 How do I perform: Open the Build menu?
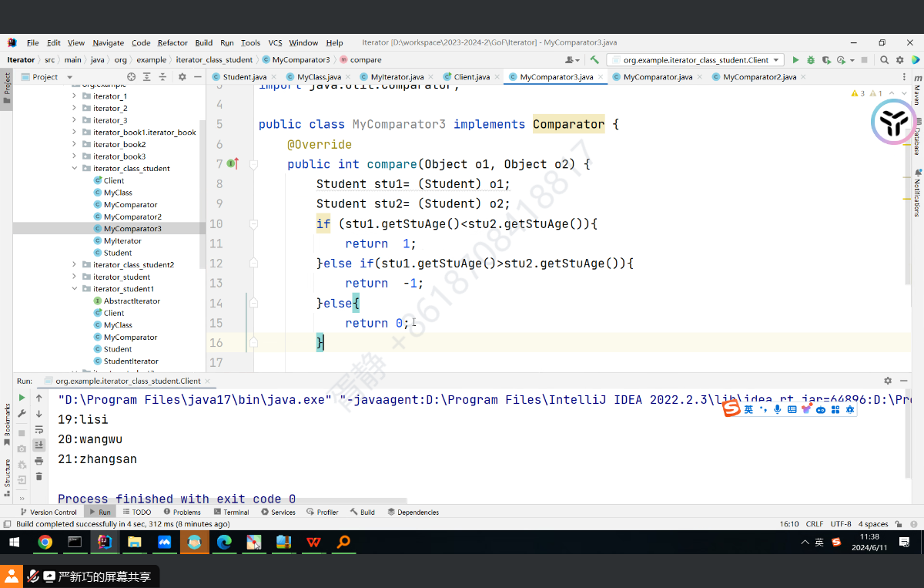pos(203,42)
